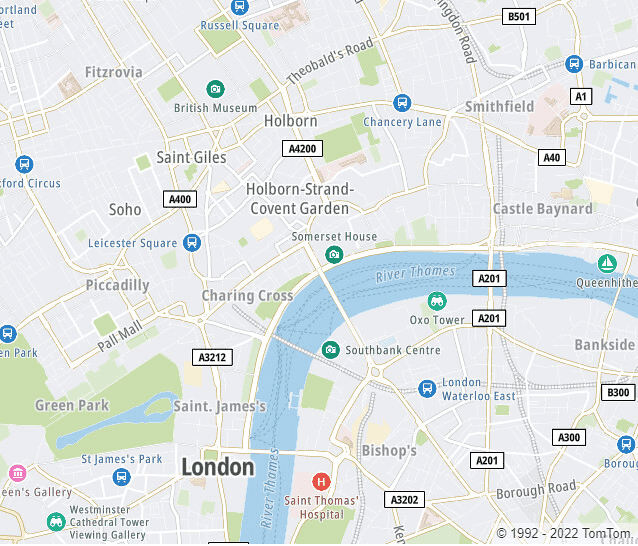Screen dimensions: 638x546
Task: Select the pink gallery museum icon
Action: (17, 473)
